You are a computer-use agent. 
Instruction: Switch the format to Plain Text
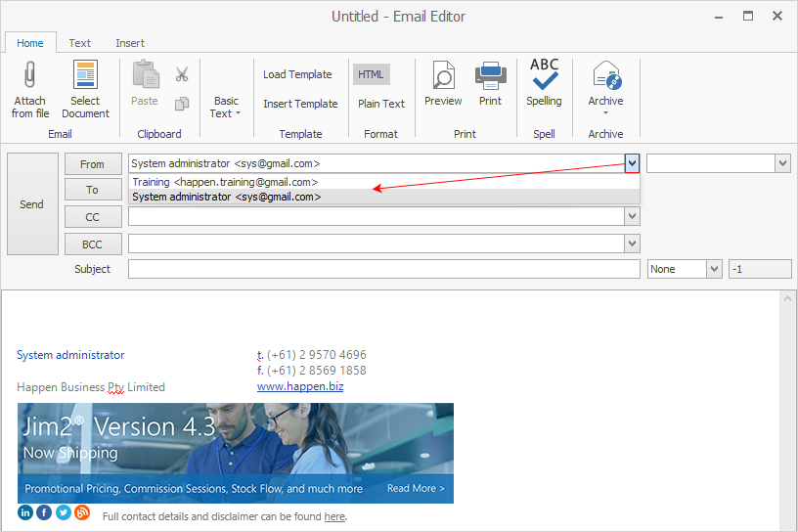pos(381,104)
